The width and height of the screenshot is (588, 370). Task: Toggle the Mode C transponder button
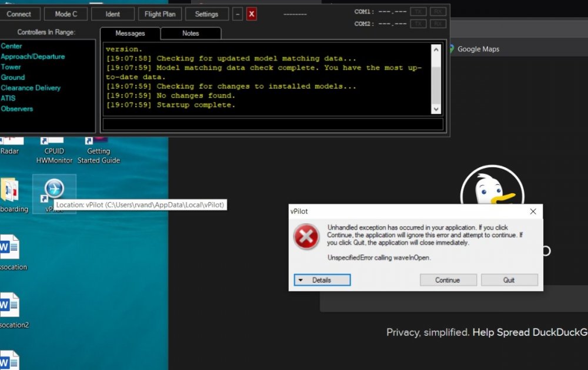pyautogui.click(x=65, y=14)
